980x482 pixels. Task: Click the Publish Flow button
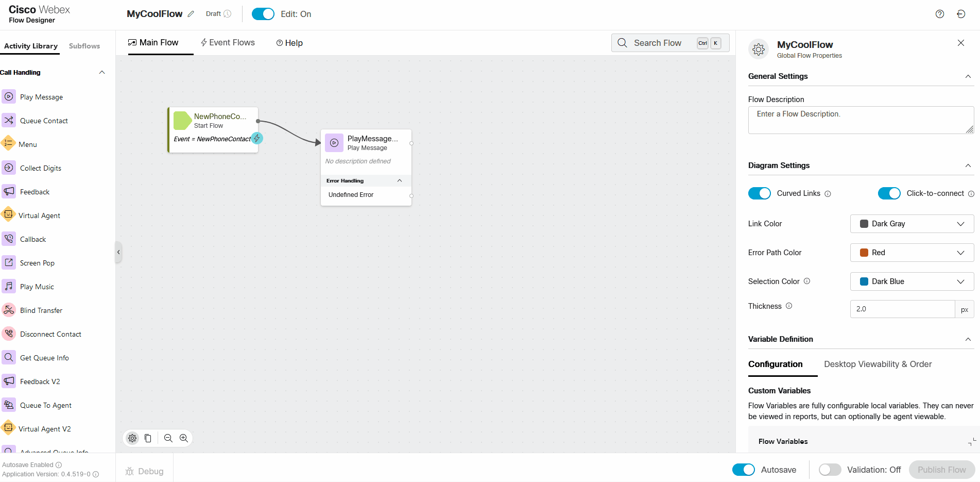click(x=941, y=470)
